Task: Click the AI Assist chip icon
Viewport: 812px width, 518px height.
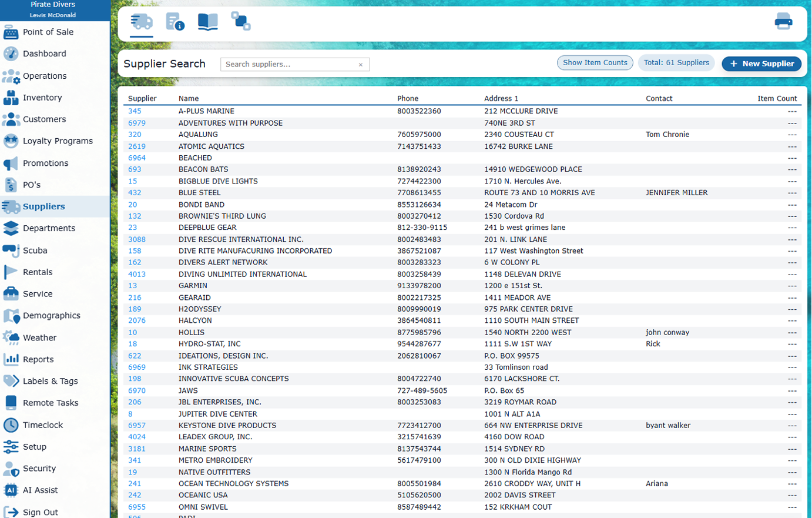Action: coord(11,490)
